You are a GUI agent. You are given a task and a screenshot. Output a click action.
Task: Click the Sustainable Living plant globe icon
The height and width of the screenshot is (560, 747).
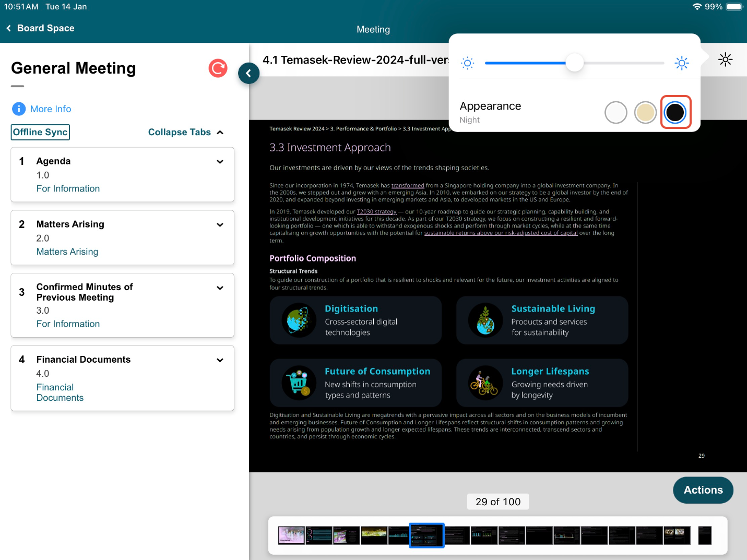coord(485,320)
